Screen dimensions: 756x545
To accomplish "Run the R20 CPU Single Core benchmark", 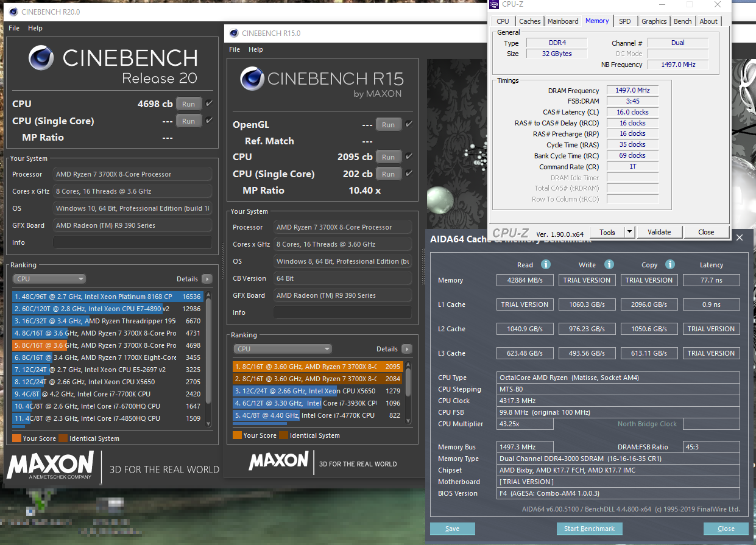I will [x=189, y=121].
